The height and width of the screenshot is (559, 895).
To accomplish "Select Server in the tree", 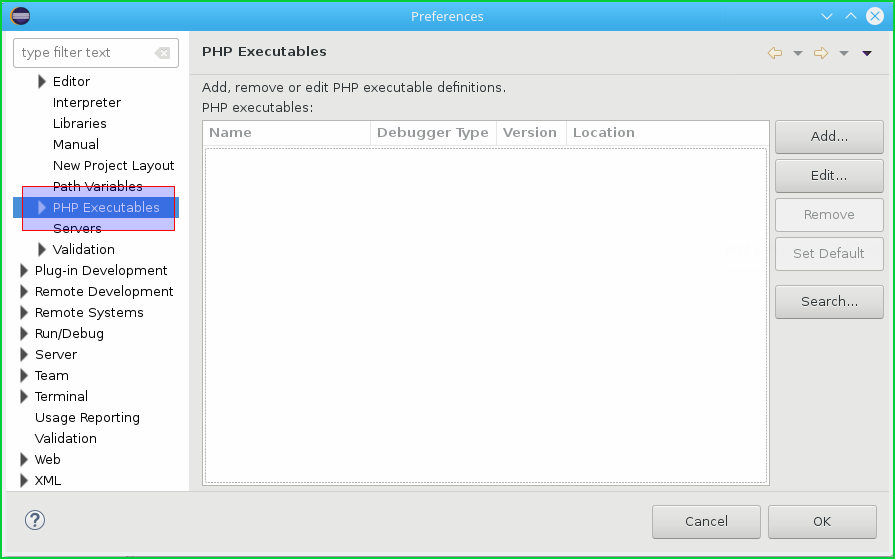I will (55, 355).
